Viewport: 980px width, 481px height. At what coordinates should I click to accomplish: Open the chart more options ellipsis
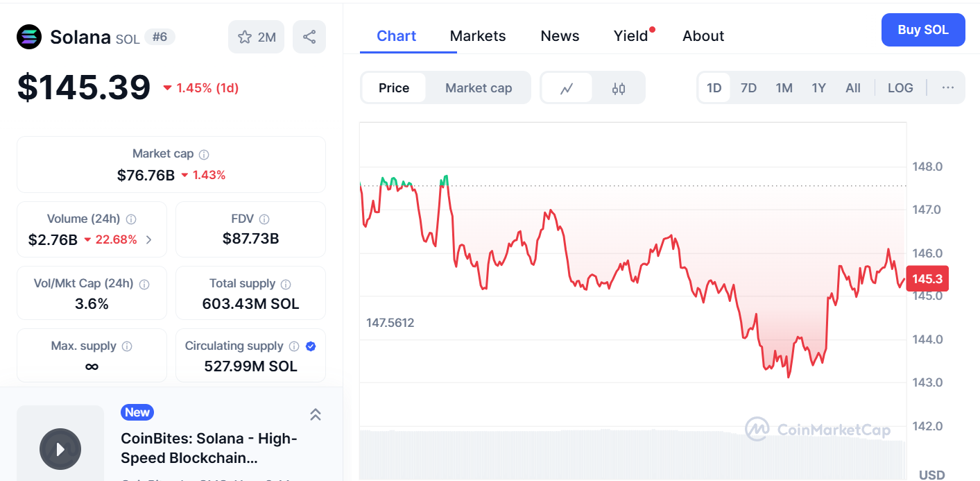(948, 87)
